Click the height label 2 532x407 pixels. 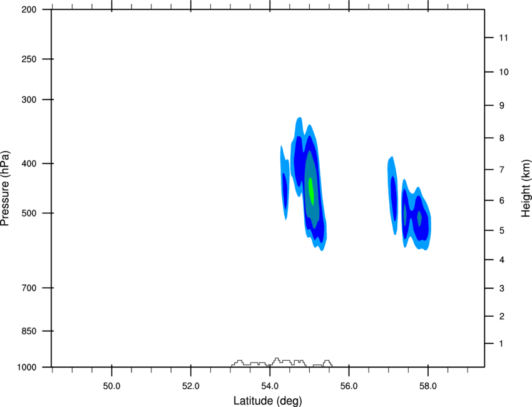502,316
